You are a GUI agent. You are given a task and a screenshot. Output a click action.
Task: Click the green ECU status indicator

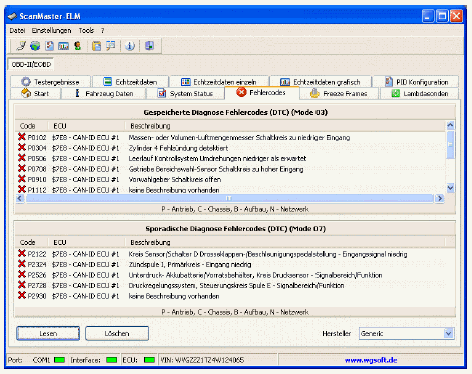149,360
